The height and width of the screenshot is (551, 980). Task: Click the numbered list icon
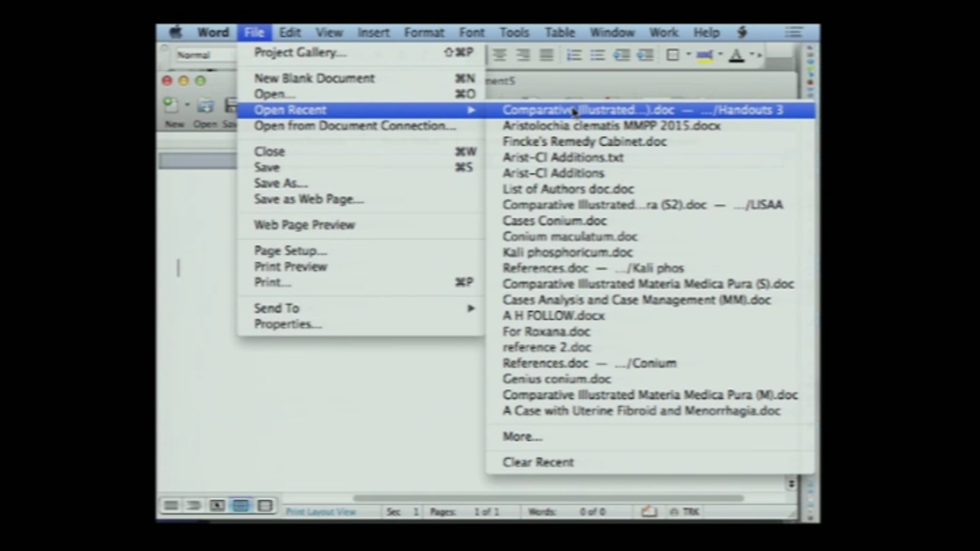[574, 55]
